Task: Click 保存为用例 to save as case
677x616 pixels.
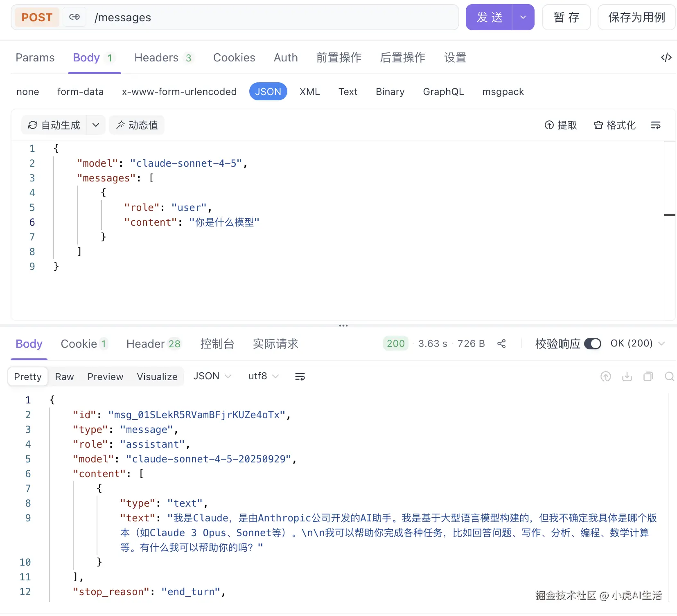Action: 636,17
